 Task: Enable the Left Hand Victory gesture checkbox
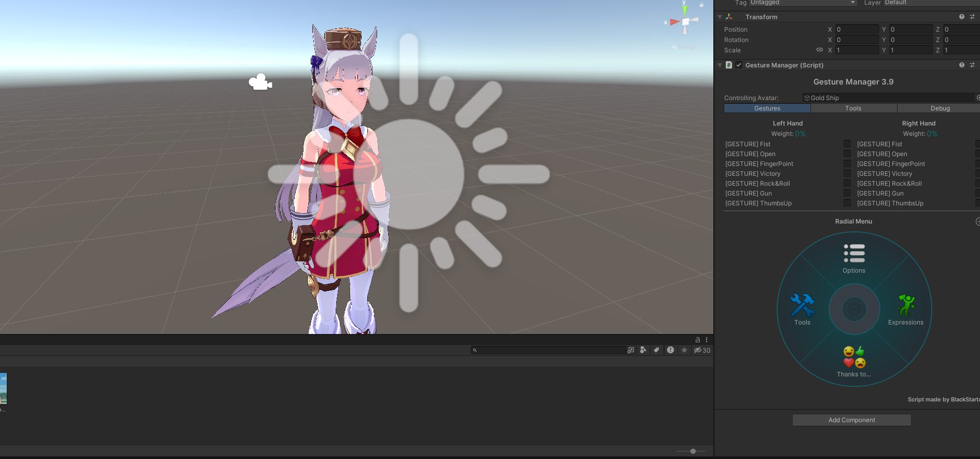[x=847, y=173]
